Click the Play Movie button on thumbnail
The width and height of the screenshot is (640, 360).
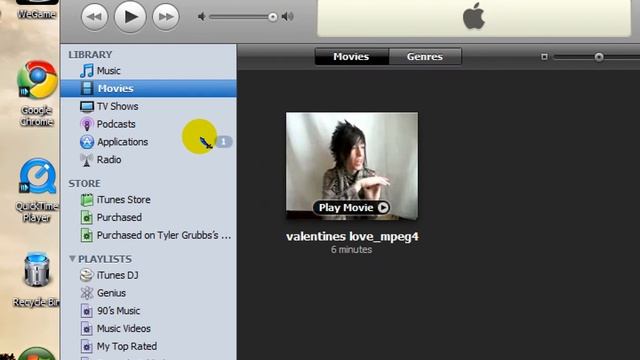coord(351,207)
